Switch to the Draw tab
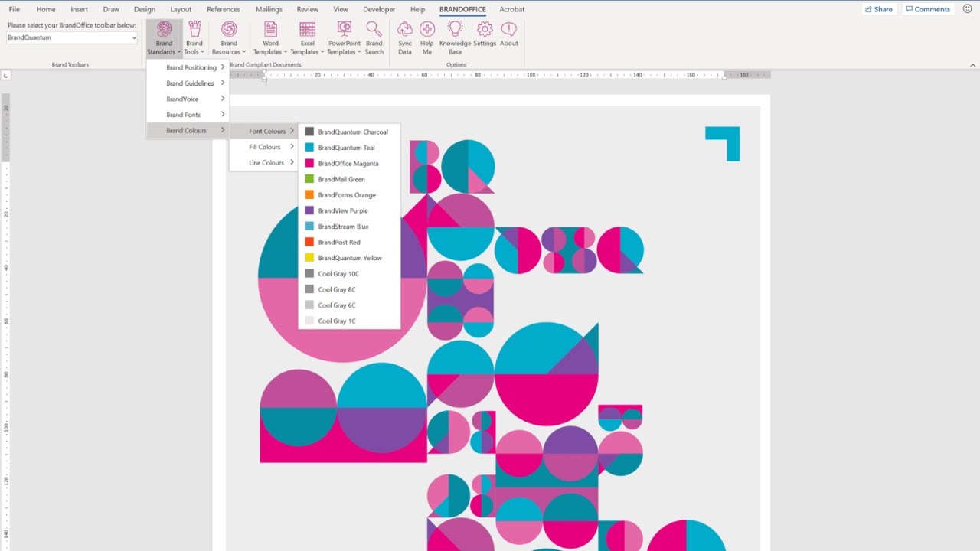The width and height of the screenshot is (980, 551). pos(111,9)
